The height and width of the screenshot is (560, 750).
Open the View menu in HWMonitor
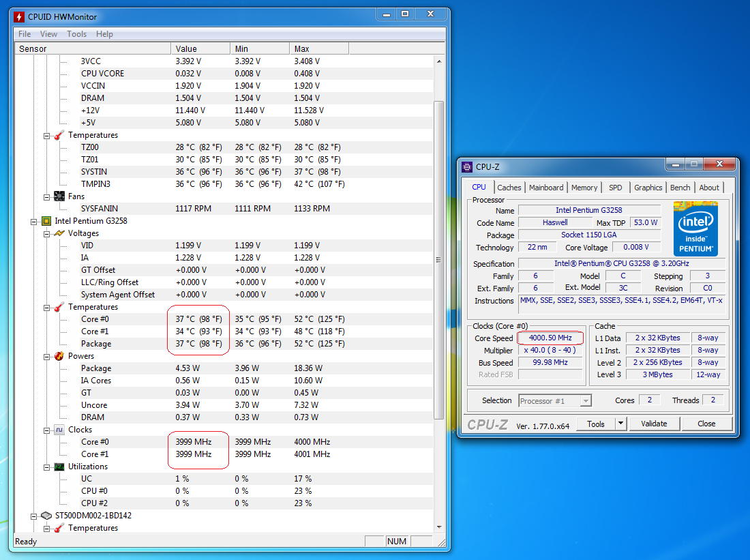(x=49, y=34)
